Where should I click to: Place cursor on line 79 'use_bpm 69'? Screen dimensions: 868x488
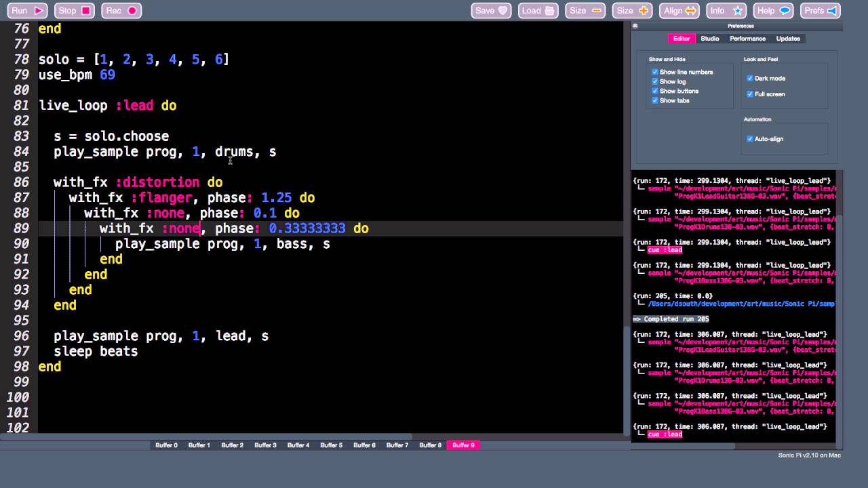click(77, 75)
